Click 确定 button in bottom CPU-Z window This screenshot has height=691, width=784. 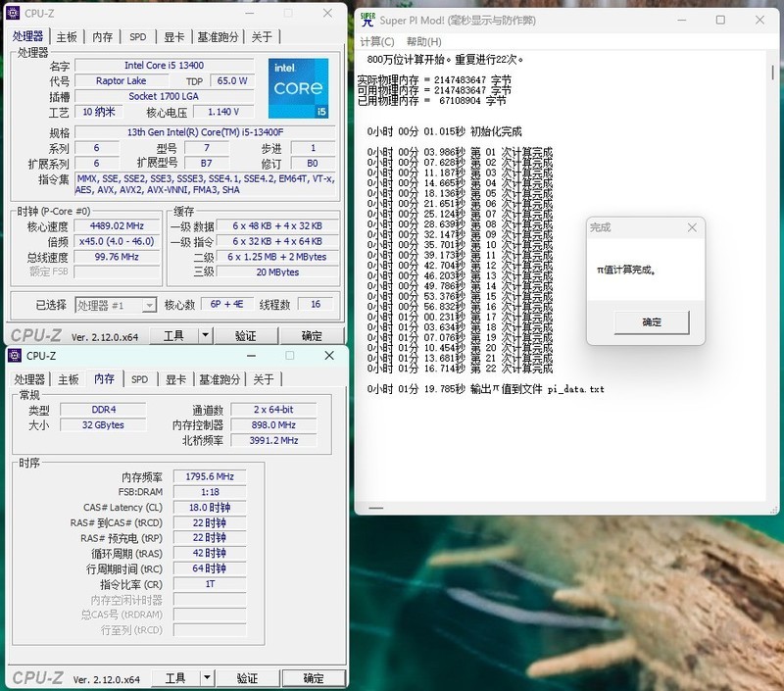pos(314,678)
